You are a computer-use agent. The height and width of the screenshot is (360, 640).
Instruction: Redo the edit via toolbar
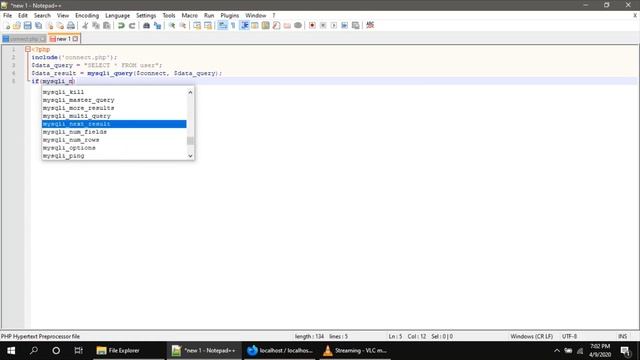point(132,26)
